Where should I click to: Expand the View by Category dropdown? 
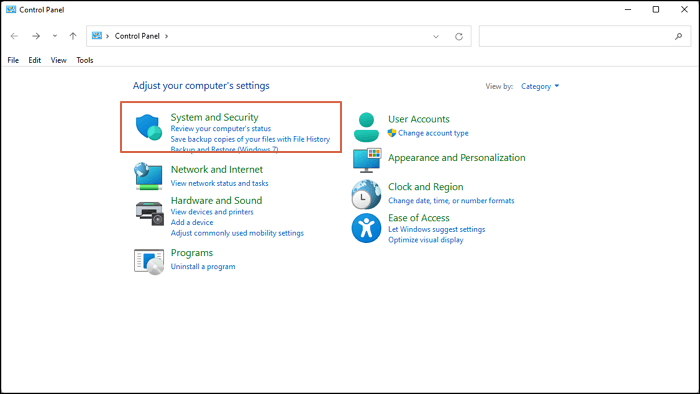(540, 87)
